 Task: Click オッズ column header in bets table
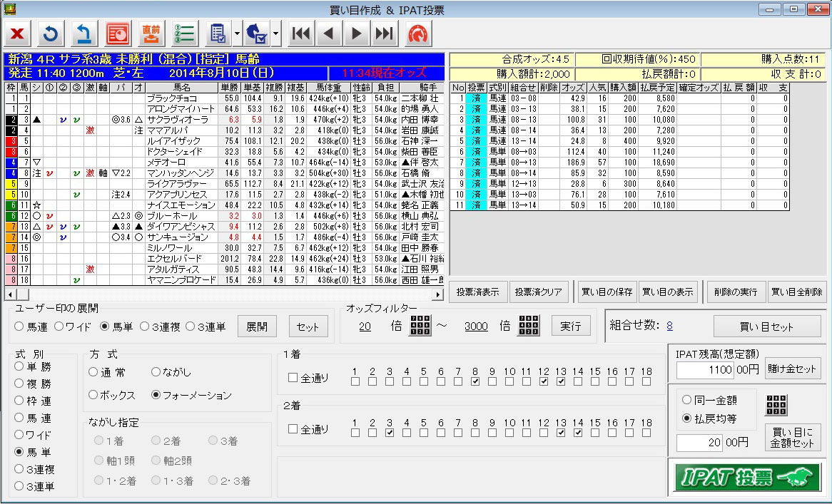(x=573, y=88)
